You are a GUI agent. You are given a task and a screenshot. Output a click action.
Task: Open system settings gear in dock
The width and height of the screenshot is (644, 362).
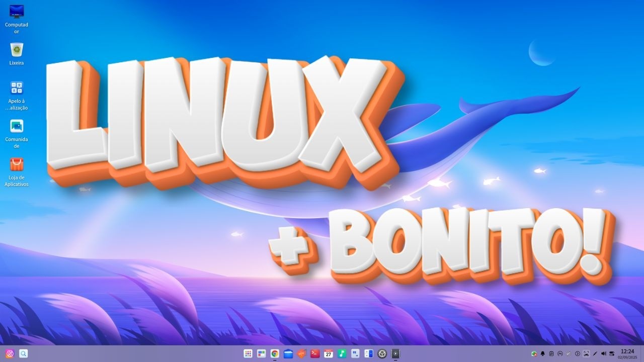382,353
